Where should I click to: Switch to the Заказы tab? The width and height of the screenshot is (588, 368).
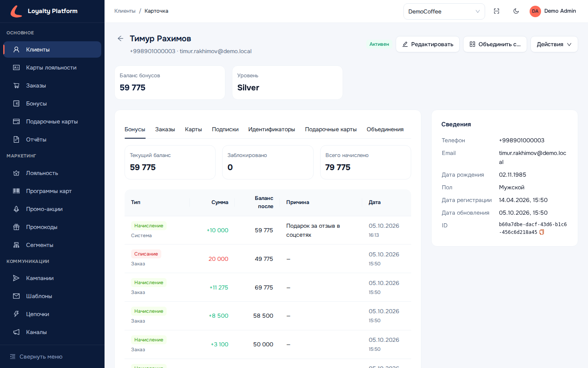[x=165, y=129]
